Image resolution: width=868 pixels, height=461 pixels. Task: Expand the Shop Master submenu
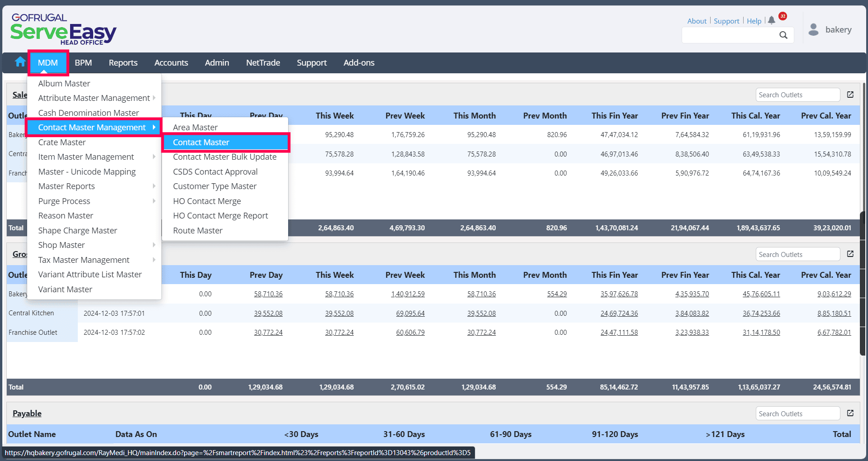coord(62,245)
